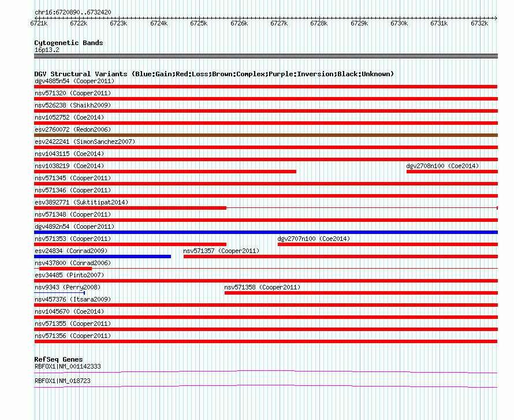This screenshot has height=420, width=514.
Task: Select the nsv571320 (Cooper2011) variant label
Action: pyautogui.click(x=73, y=93)
